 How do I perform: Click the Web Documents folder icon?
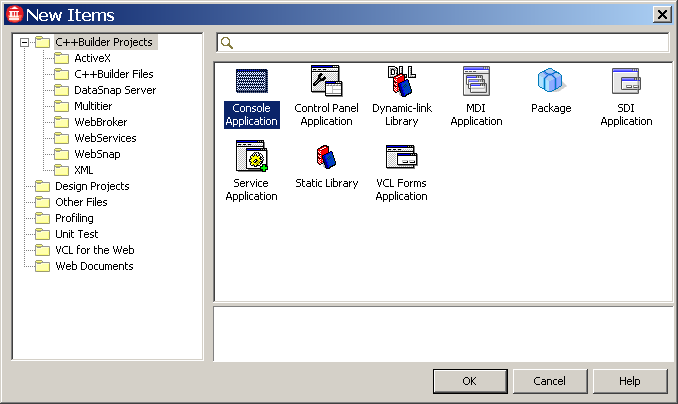point(42,266)
